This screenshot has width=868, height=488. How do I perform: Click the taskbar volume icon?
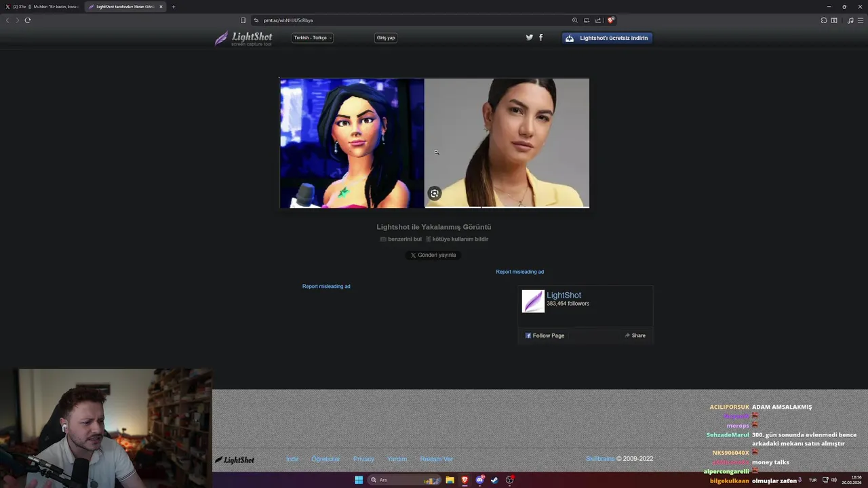833,480
